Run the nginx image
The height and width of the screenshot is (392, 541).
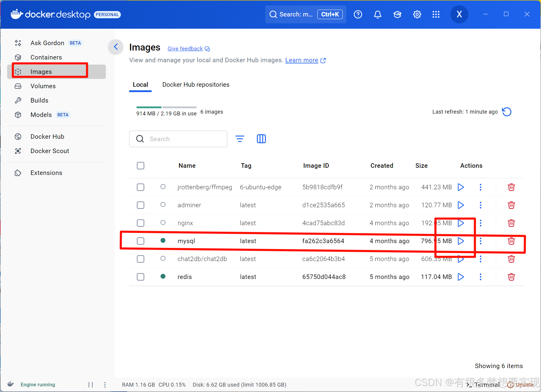(461, 223)
